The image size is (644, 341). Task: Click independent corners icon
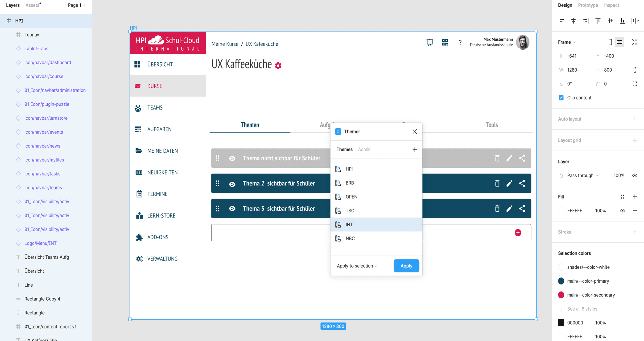pyautogui.click(x=635, y=84)
